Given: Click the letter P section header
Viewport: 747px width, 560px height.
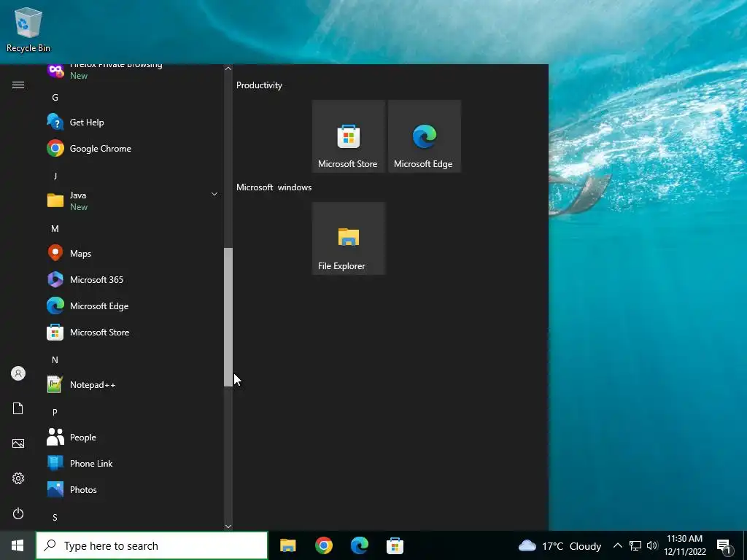Looking at the screenshot, I should (x=55, y=413).
